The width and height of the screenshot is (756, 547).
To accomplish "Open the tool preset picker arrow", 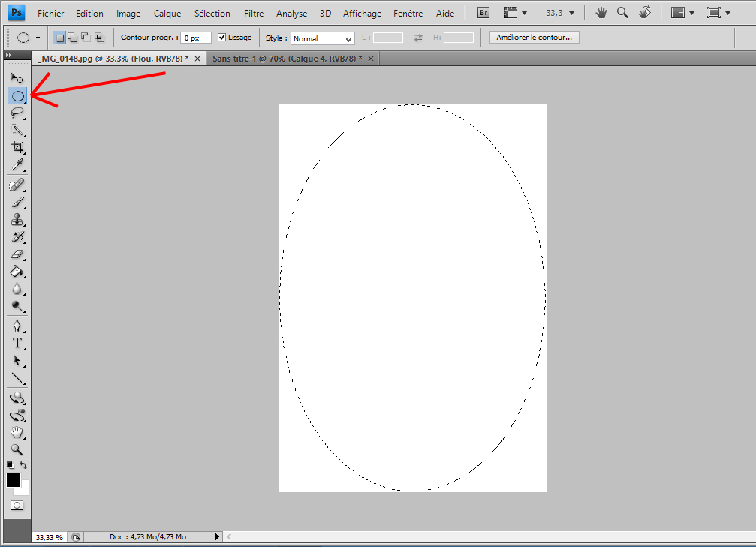I will point(38,38).
